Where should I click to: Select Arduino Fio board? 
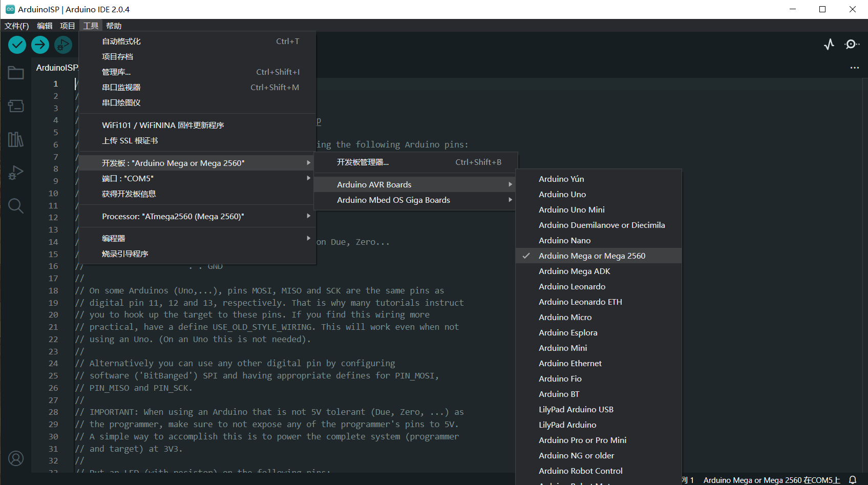click(599, 378)
